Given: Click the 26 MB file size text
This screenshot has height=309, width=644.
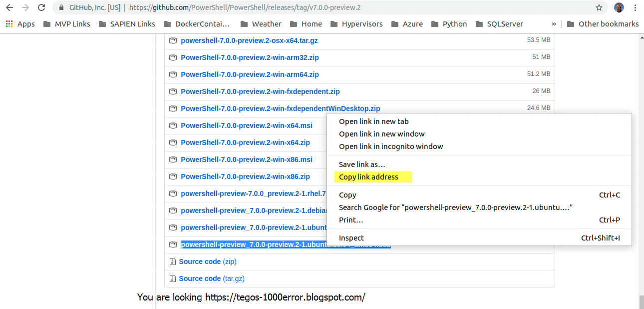Looking at the screenshot, I should tap(541, 91).
